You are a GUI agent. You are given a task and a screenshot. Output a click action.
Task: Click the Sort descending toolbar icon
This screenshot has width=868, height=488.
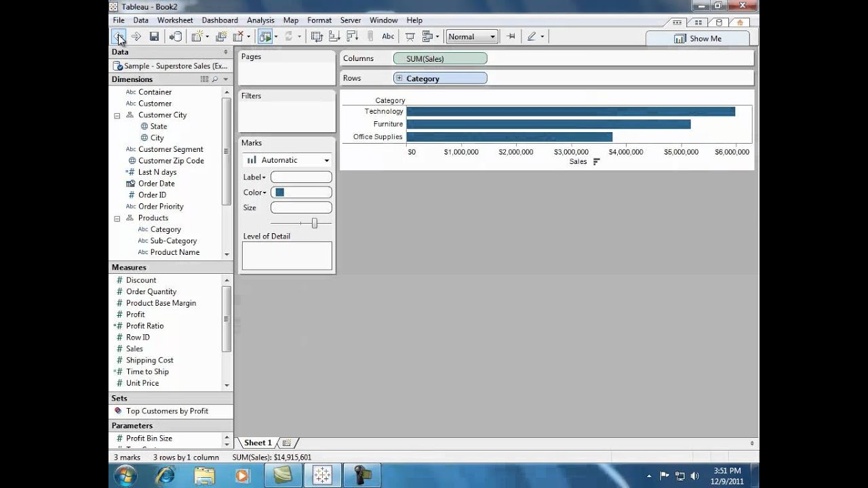tap(352, 37)
